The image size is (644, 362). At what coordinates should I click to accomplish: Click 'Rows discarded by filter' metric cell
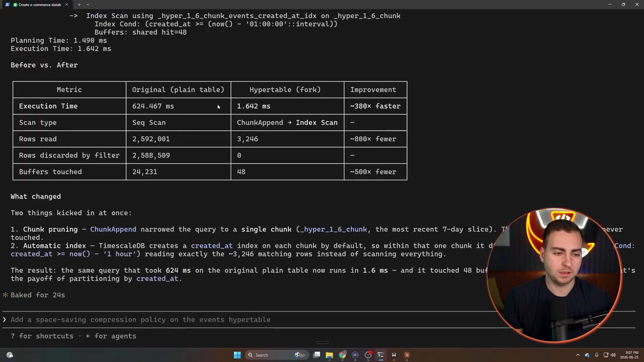pos(69,155)
